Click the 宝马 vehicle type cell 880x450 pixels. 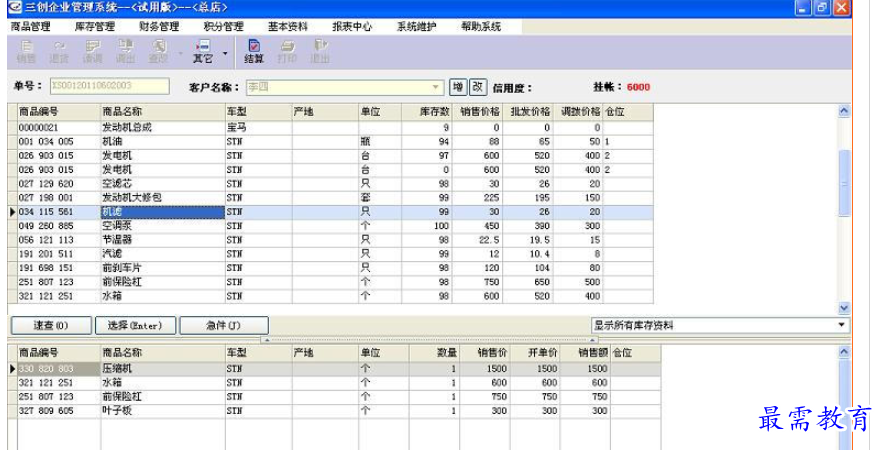(x=258, y=127)
